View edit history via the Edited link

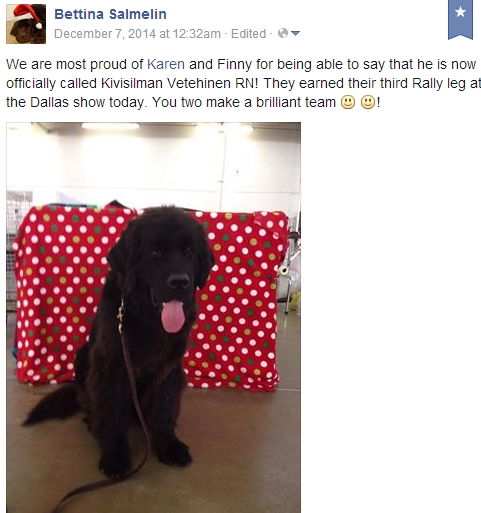(x=248, y=34)
